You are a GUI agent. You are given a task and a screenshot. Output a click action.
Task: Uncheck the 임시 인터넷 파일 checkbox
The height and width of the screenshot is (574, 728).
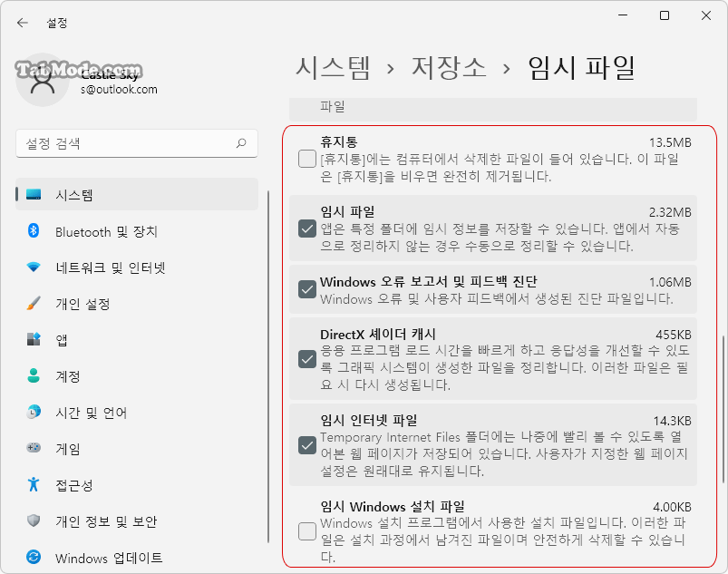coord(307,445)
